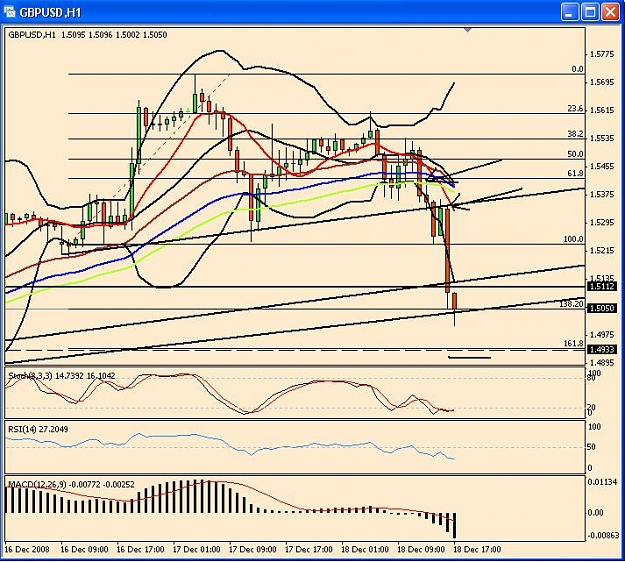Image resolution: width=625 pixels, height=562 pixels.
Task: Click the GBPUSD,H1 OHLC header text
Action: pos(88,35)
